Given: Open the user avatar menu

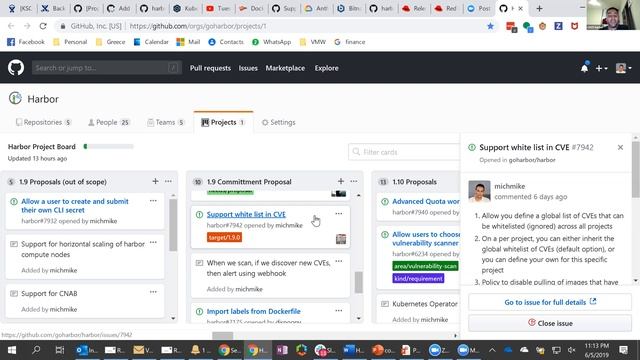Looking at the screenshot, I should tap(623, 68).
